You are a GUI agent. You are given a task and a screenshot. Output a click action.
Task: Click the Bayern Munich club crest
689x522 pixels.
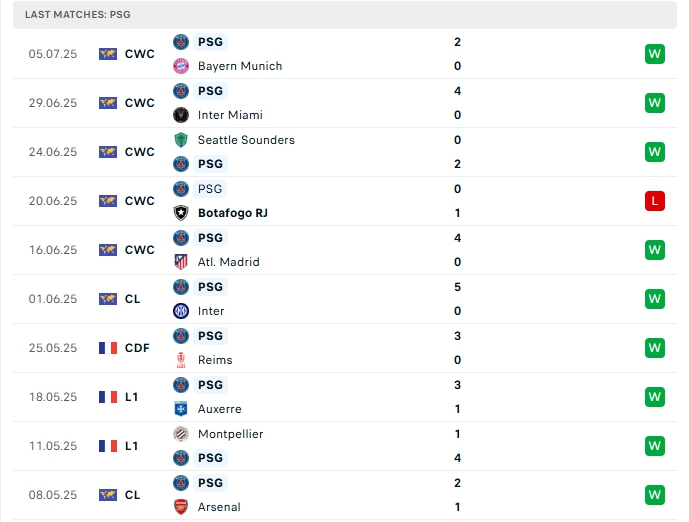coord(181,66)
